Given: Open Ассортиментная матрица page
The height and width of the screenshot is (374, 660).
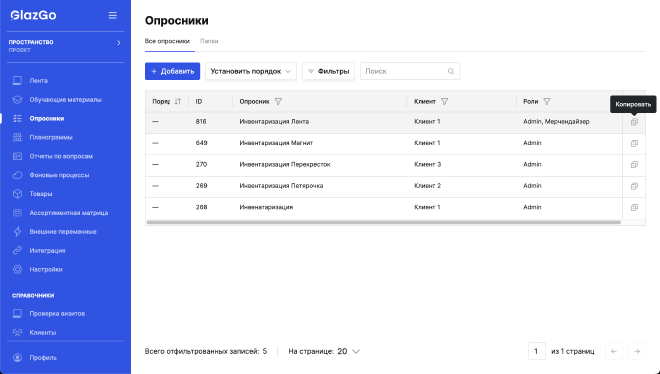Looking at the screenshot, I should point(69,213).
